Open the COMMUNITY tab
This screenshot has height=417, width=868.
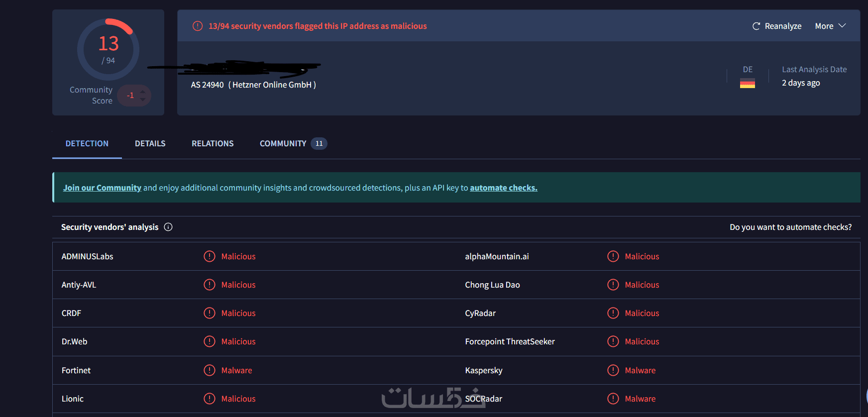point(293,143)
